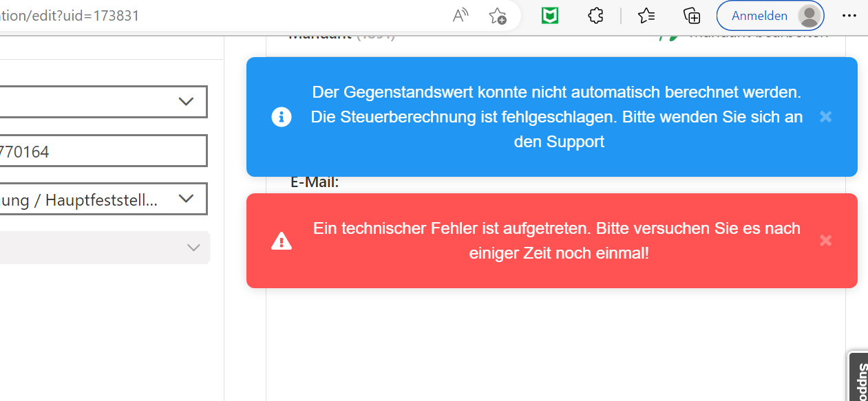Image resolution: width=868 pixels, height=401 pixels.
Task: Click the address bar URL ending uid=173831
Action: 70,16
